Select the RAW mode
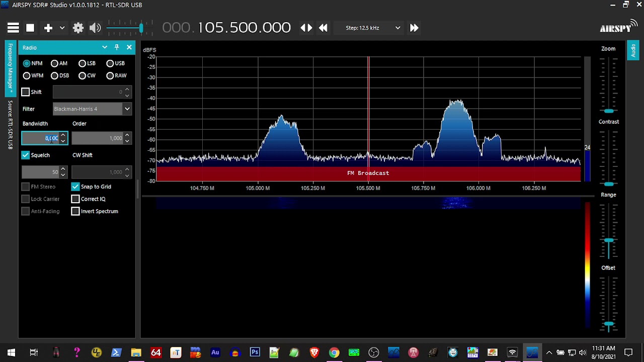Screen dimensions: 644x362 pyautogui.click(x=116, y=75)
